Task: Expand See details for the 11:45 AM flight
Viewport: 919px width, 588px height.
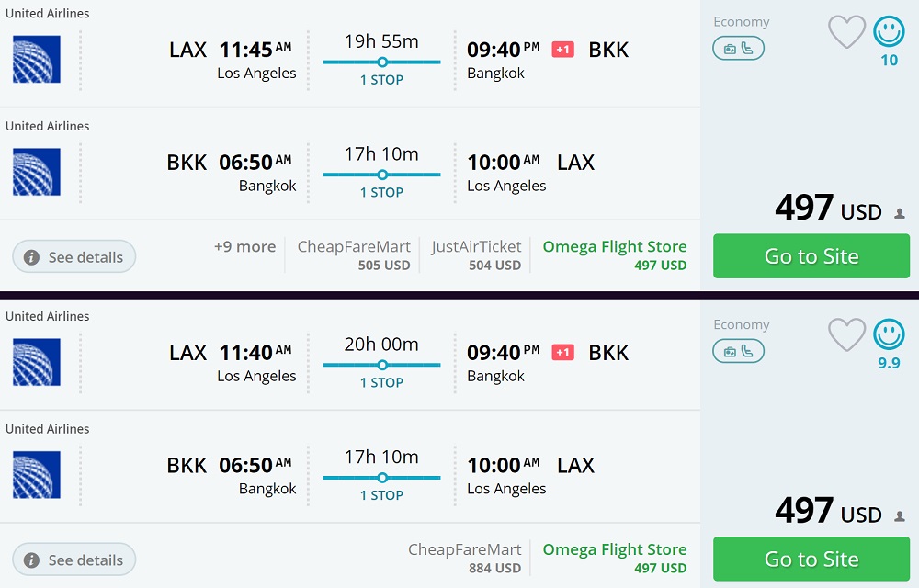Action: 74,257
